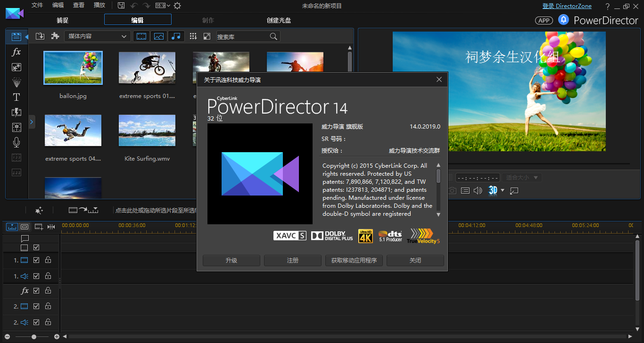Lock video track 1
This screenshot has height=343, width=644.
click(48, 260)
